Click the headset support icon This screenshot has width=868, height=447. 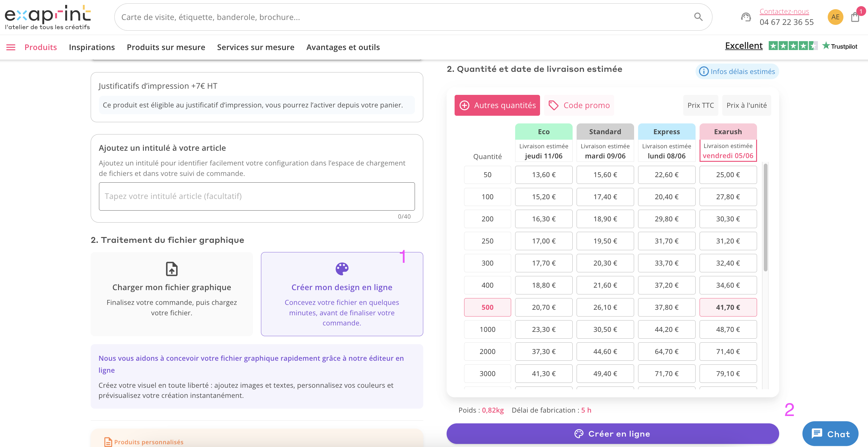coord(746,17)
